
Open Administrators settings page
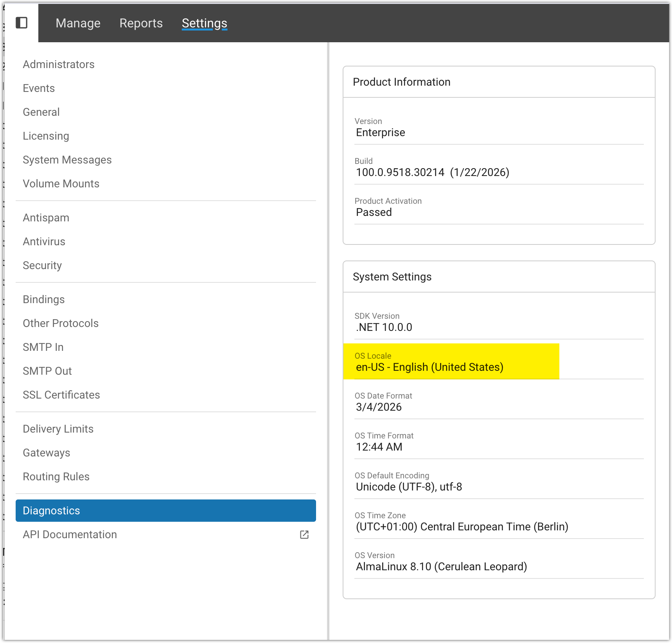tap(59, 65)
